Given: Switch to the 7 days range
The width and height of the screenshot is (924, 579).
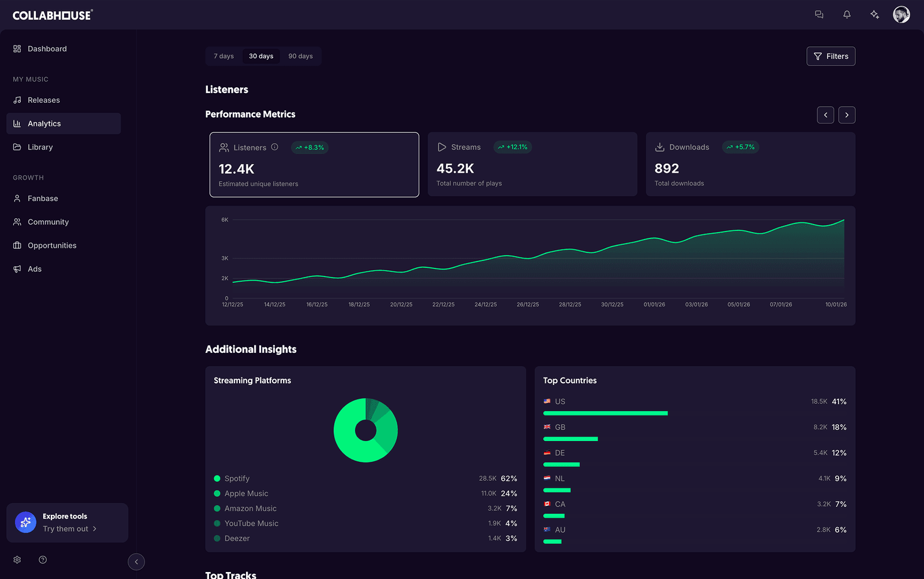Looking at the screenshot, I should pyautogui.click(x=224, y=56).
